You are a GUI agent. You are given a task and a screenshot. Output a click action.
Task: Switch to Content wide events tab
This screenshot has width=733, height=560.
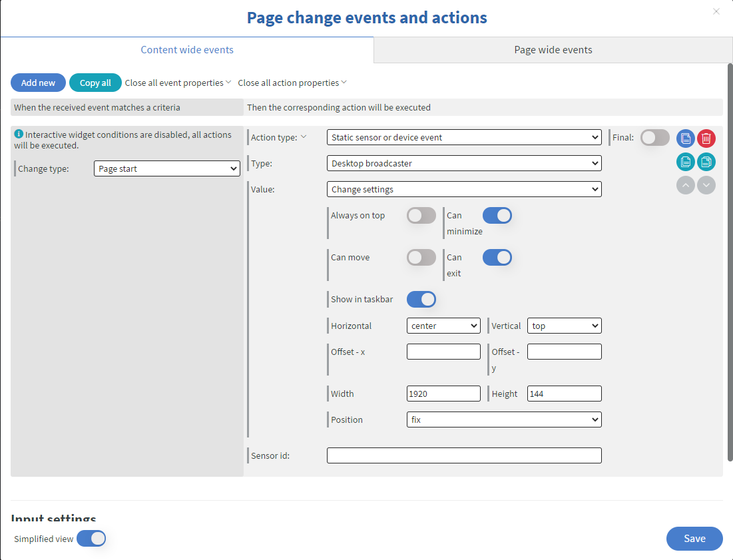click(187, 49)
